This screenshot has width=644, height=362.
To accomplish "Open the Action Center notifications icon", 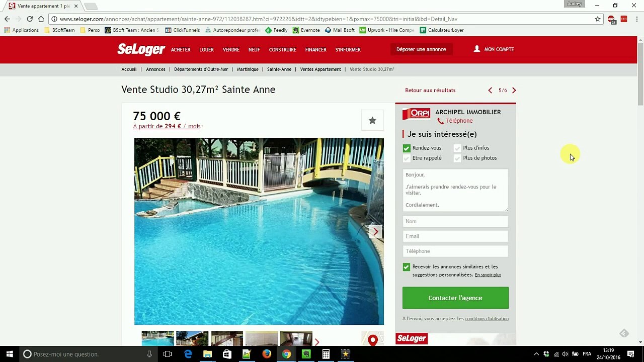I will (630, 354).
